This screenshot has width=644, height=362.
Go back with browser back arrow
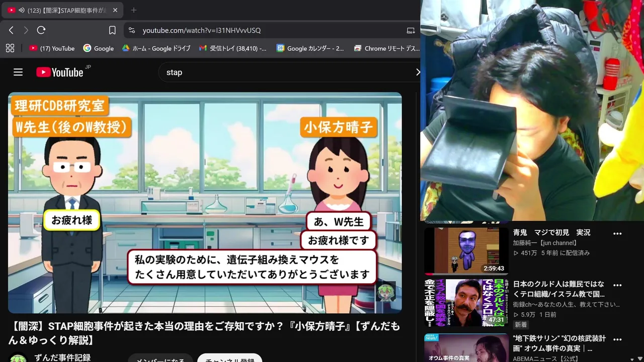click(x=11, y=30)
